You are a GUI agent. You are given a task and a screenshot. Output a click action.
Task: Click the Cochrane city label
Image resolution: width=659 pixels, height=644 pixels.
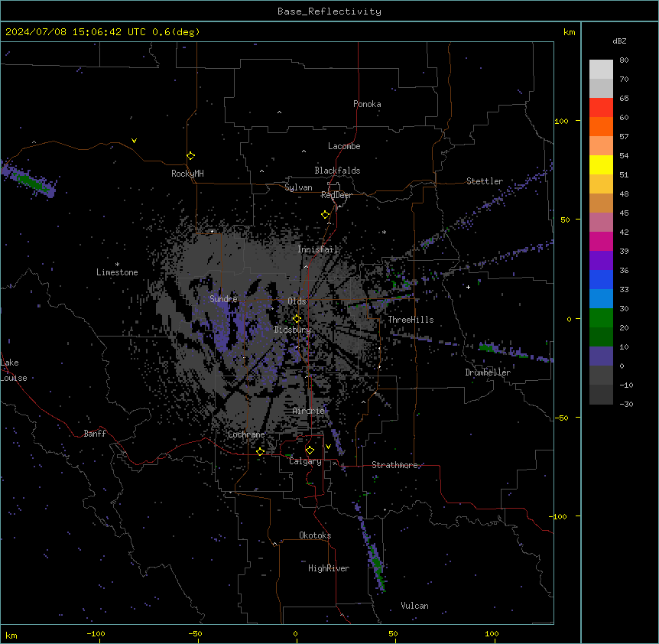[246, 434]
